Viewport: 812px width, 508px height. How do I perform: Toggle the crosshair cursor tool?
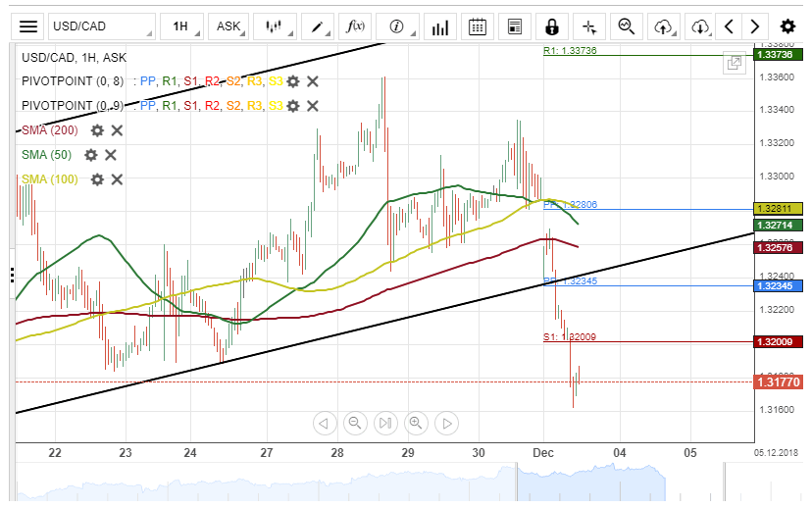click(x=588, y=26)
